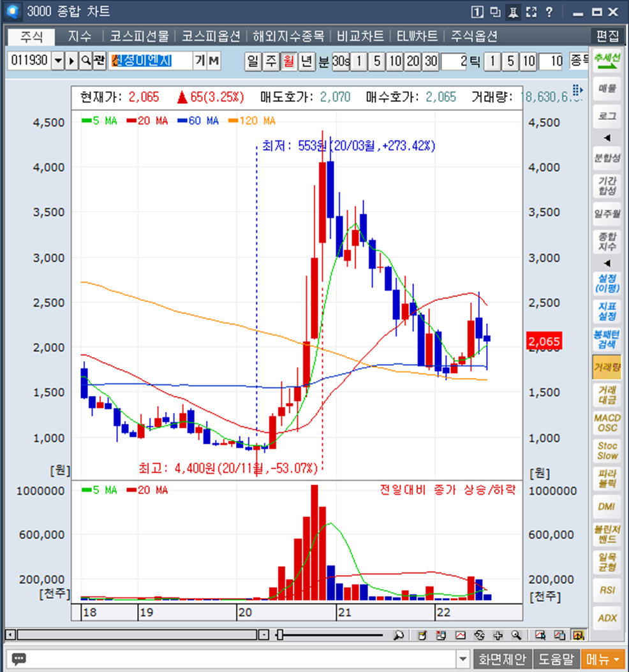This screenshot has width=629, height=672.
Task: Toggle the Stoc Slow indicator
Action: [607, 451]
